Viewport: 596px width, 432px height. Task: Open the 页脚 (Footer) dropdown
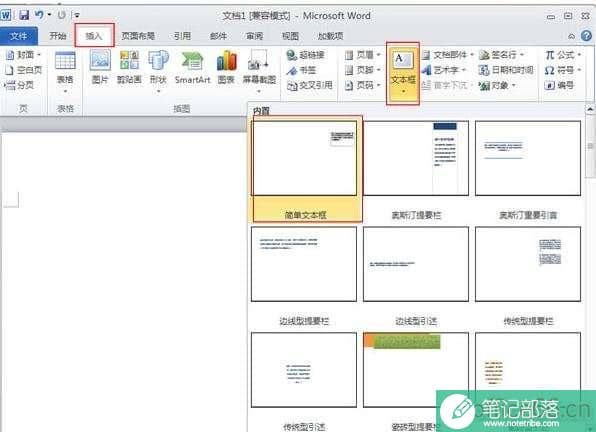coord(363,70)
